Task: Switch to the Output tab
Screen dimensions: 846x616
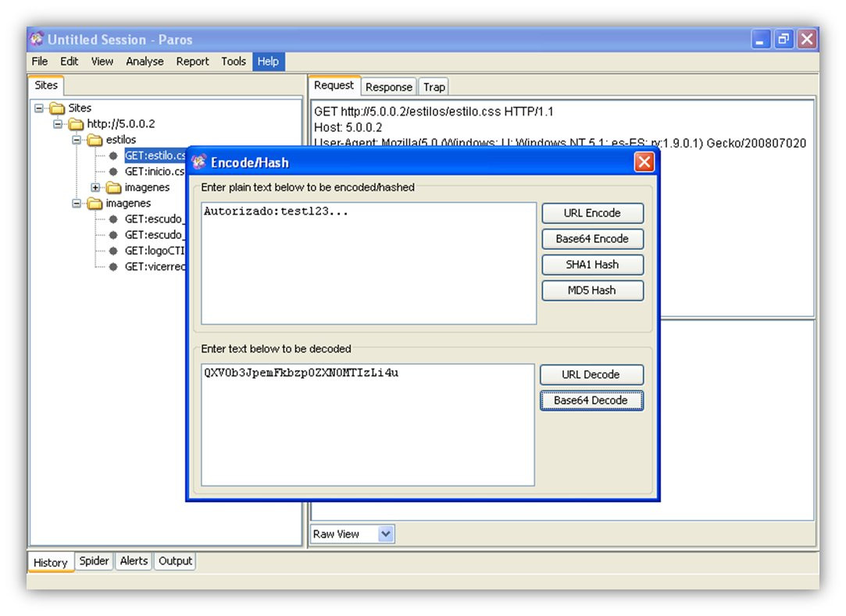Action: tap(175, 561)
